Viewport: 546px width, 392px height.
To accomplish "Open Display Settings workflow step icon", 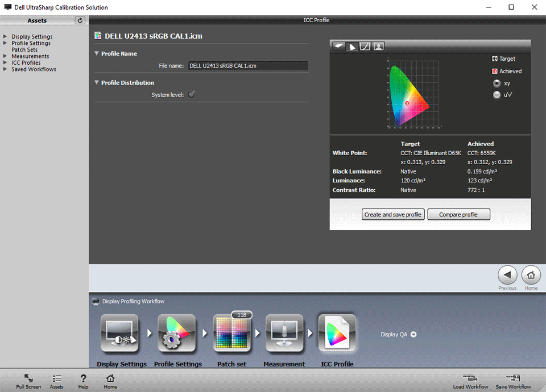I will (119, 333).
